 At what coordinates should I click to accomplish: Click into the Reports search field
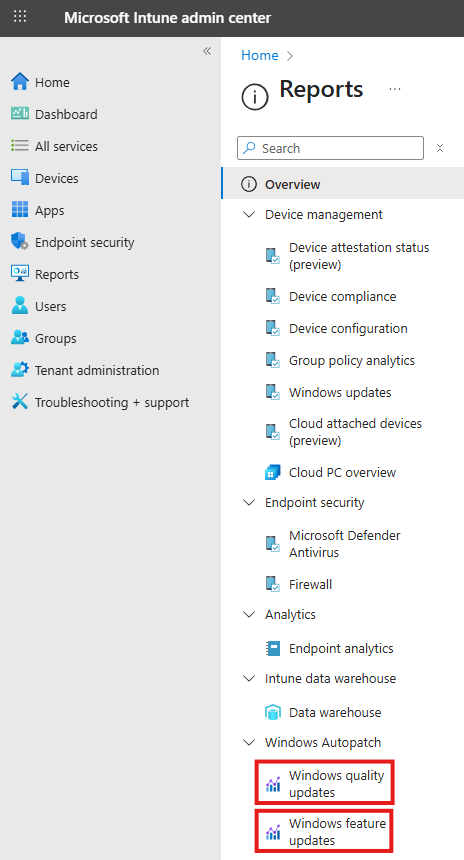(x=330, y=148)
